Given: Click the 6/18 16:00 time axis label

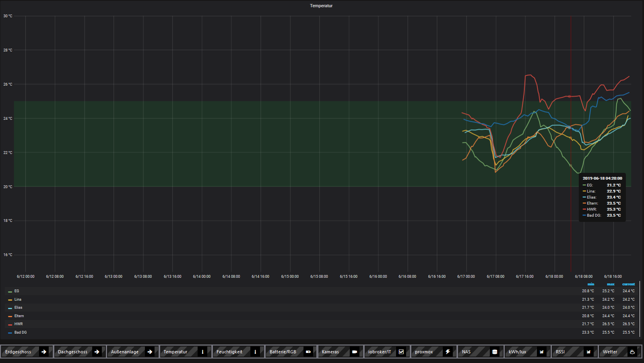Looking at the screenshot, I should click(613, 277).
